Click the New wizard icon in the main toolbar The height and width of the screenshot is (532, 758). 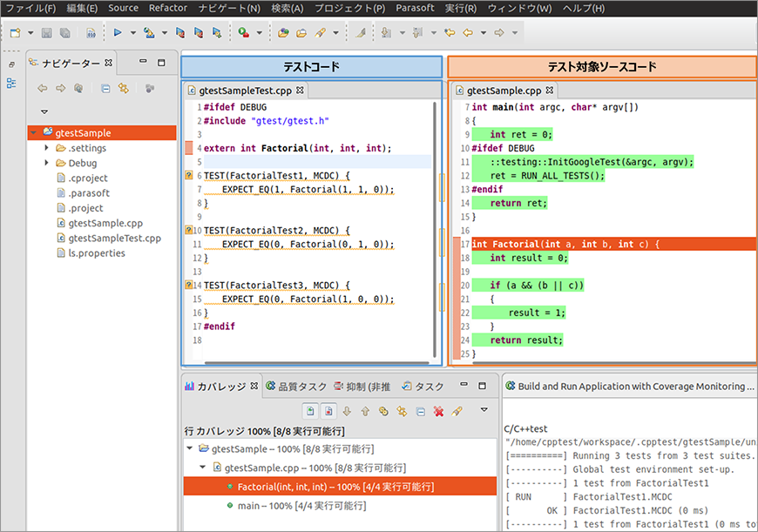15,33
